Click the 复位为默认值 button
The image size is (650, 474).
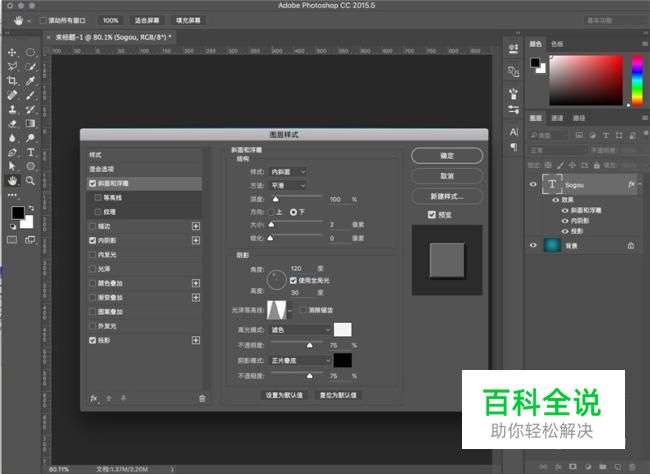tap(338, 395)
